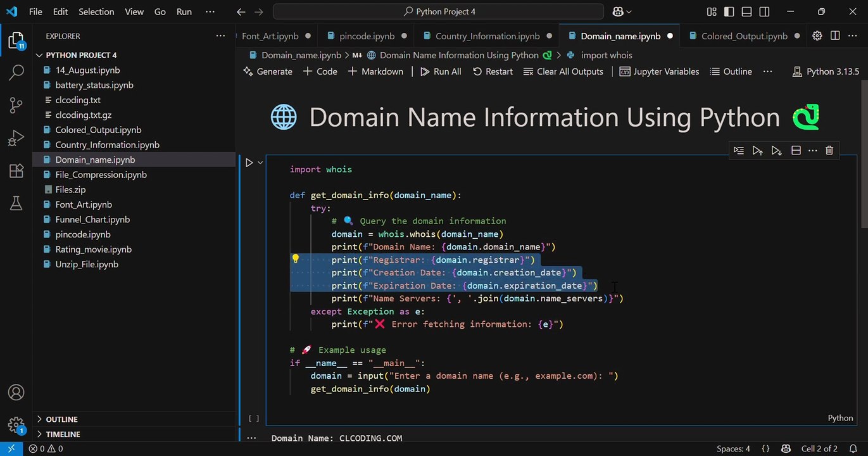Viewport: 868px width, 456px height.
Task: Switch to the Country_Information.ipynb tab
Action: click(487, 36)
